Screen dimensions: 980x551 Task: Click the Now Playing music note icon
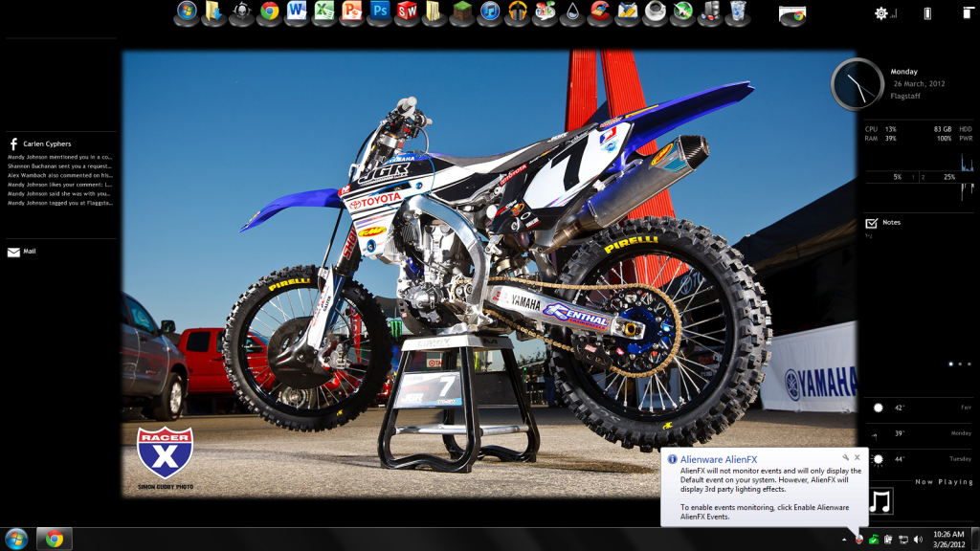click(880, 501)
